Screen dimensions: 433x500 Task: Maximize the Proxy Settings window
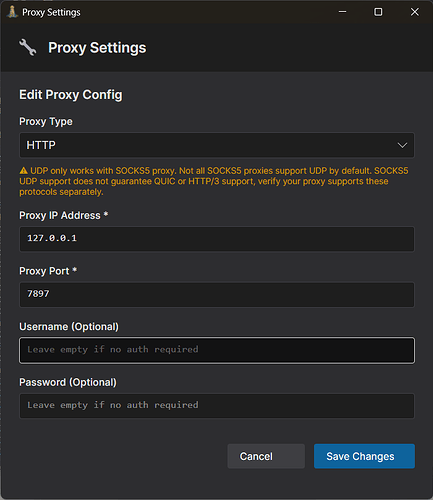[378, 12]
